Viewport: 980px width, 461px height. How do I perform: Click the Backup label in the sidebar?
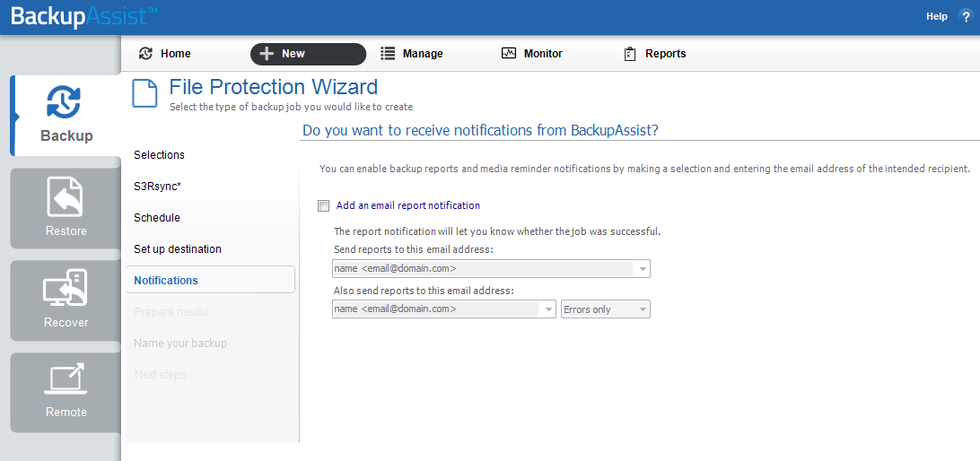click(67, 135)
